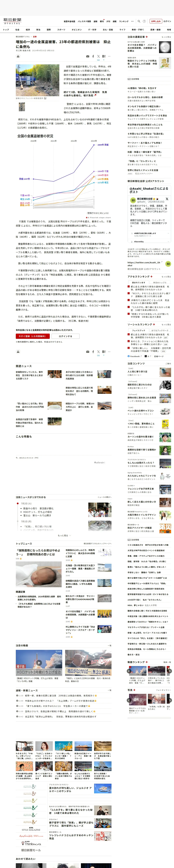Viewport: 174px width, 868px height.
Task: Go to previous photo in 写真 carousel
Action: click(129, 700)
